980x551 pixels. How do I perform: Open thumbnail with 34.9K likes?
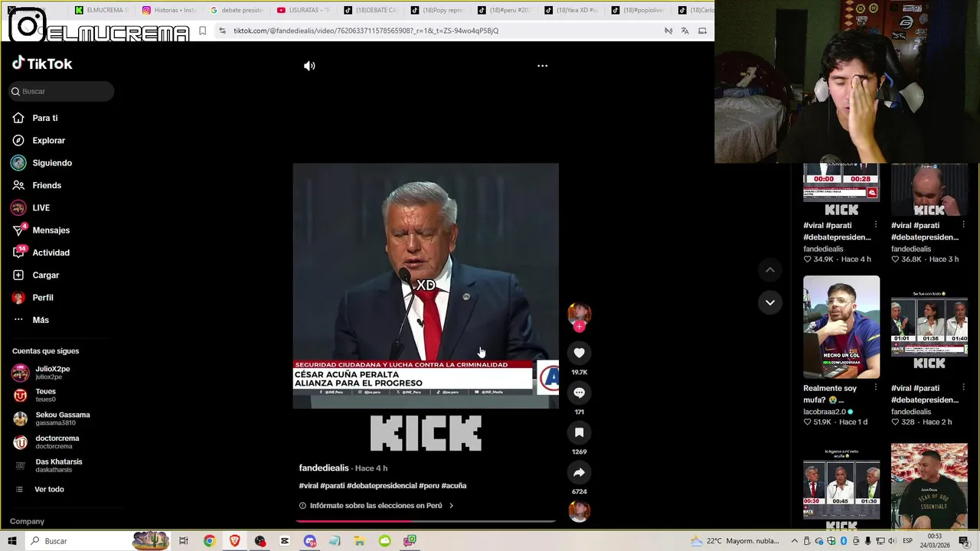(841, 191)
